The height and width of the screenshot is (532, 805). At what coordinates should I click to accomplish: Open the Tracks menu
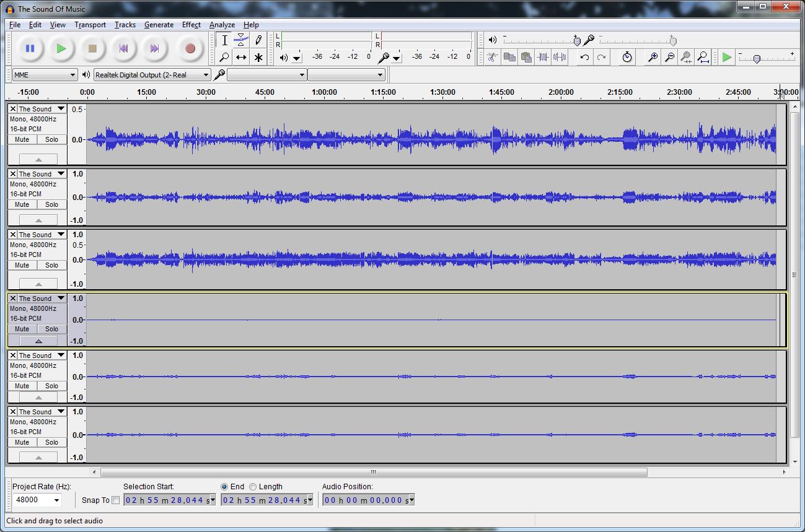[125, 25]
